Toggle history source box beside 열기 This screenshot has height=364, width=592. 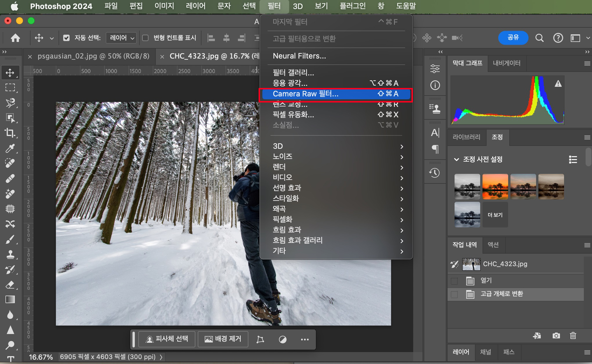click(x=454, y=281)
